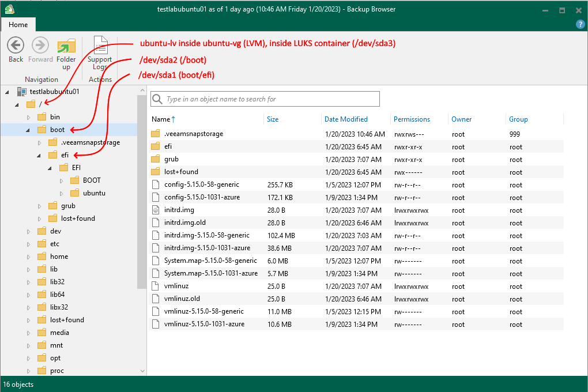This screenshot has width=588, height=392.
Task: Select the home folder icon in tree
Action: [x=42, y=257]
